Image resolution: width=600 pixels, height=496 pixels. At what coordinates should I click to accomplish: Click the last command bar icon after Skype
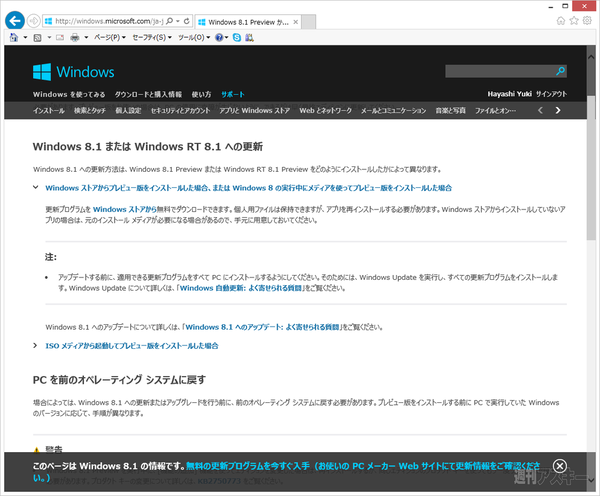pos(249,38)
